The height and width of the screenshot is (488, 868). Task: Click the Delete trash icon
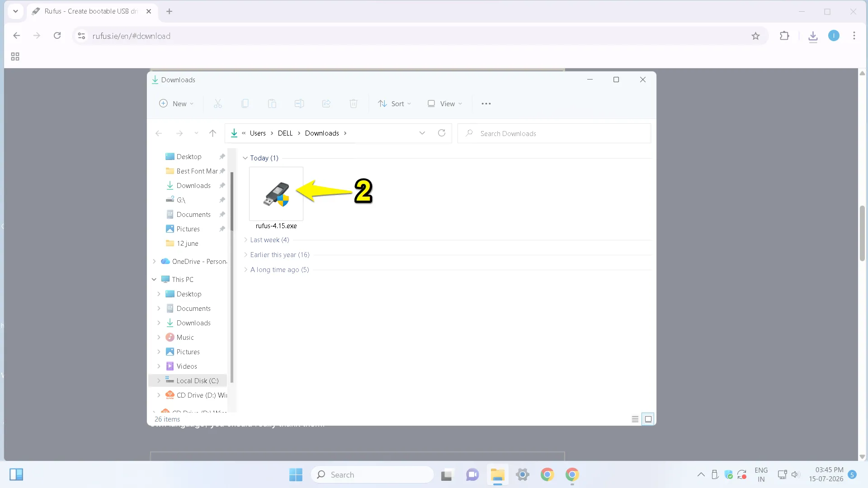tap(354, 103)
